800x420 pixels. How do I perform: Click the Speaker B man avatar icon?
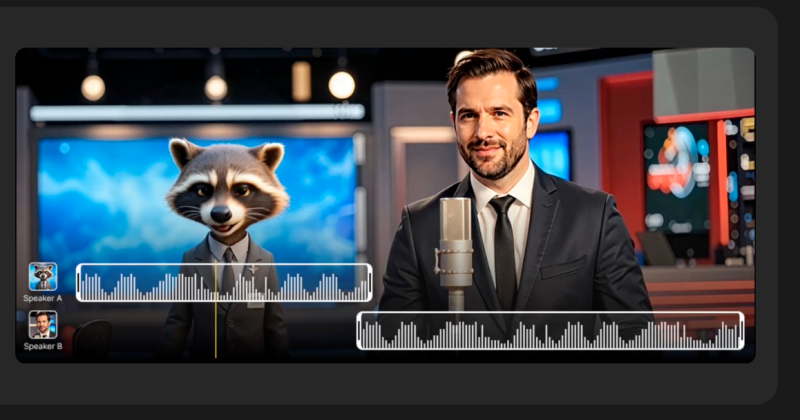click(x=43, y=324)
